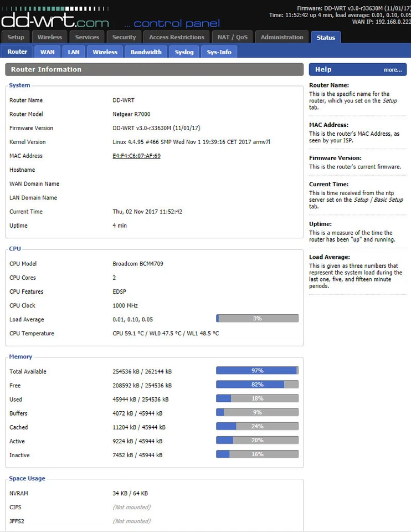
Task: Click the 97% Total Available memory bar
Action: 257,370
